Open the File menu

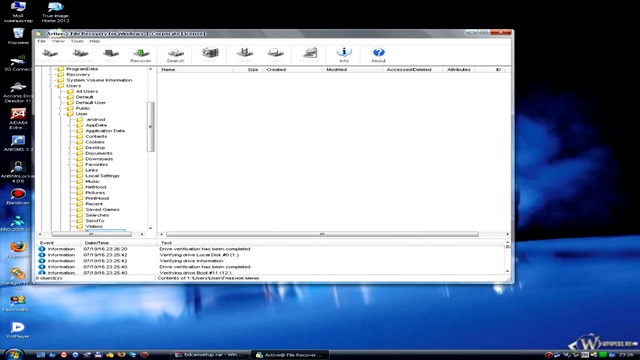tap(42, 41)
